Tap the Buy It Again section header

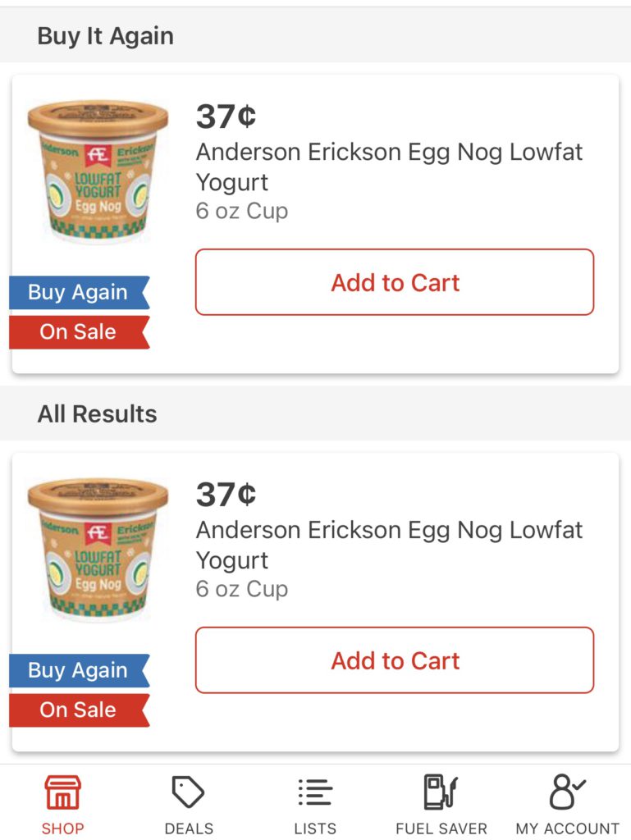pos(106,36)
